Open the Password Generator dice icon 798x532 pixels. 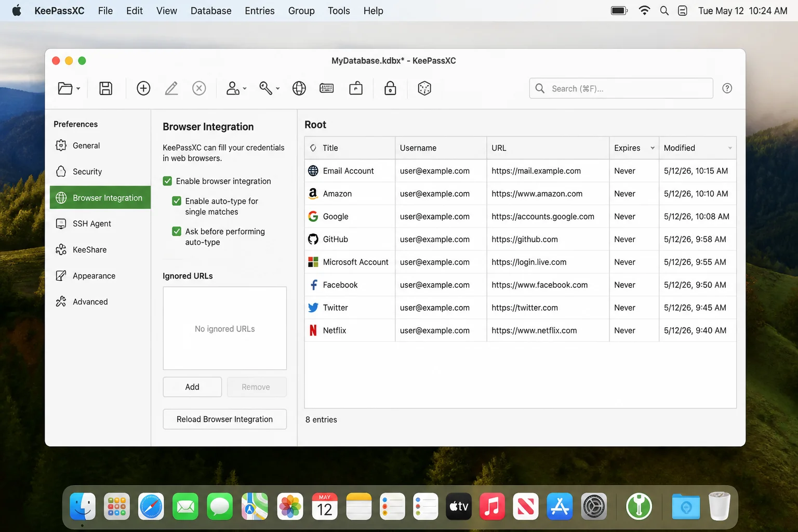point(424,88)
